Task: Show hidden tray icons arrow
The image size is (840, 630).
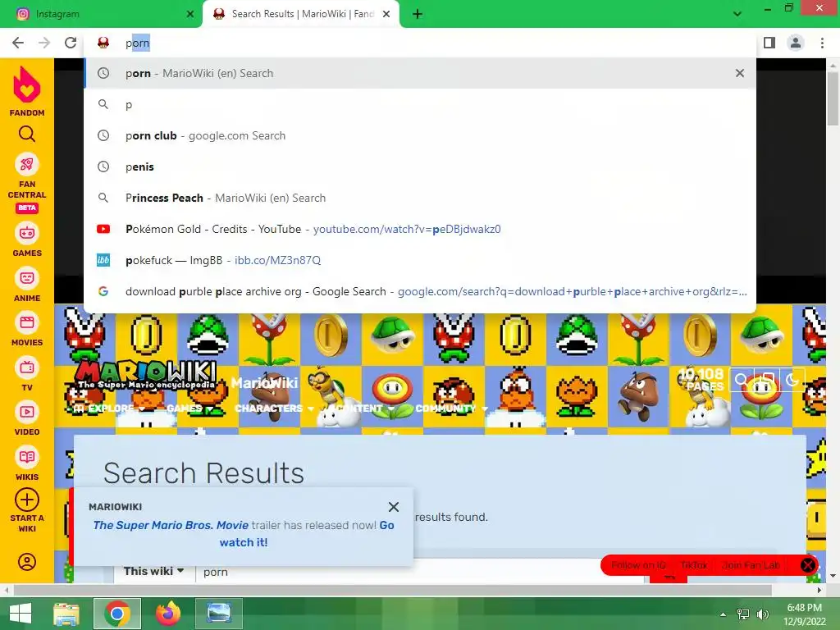Action: 724,614
